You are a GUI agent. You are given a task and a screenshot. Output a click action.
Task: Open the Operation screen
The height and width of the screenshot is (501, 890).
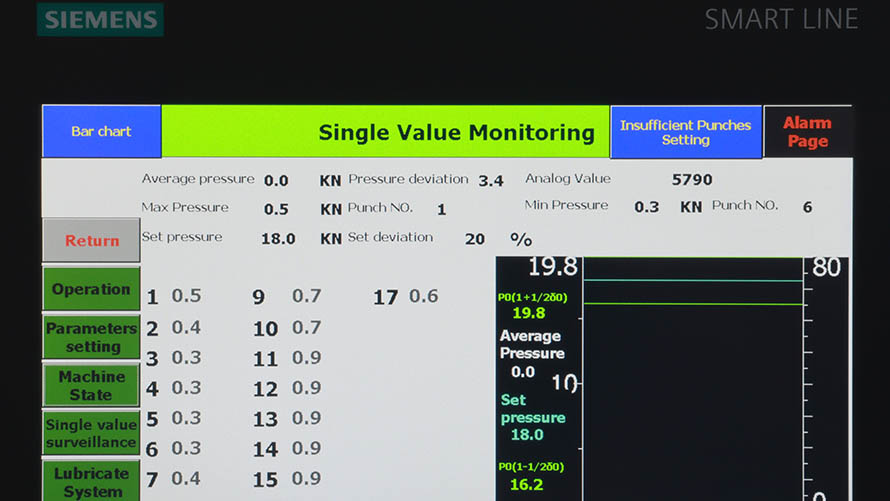click(x=91, y=289)
